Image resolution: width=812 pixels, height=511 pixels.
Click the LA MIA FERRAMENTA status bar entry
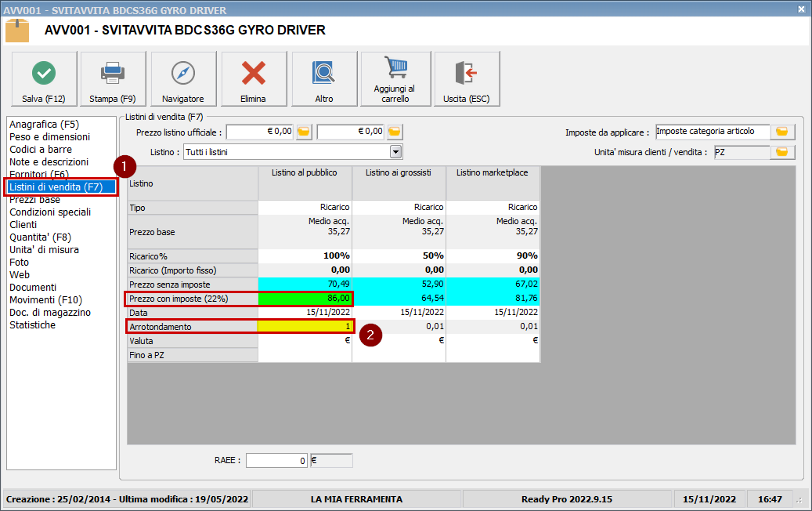pos(356,499)
